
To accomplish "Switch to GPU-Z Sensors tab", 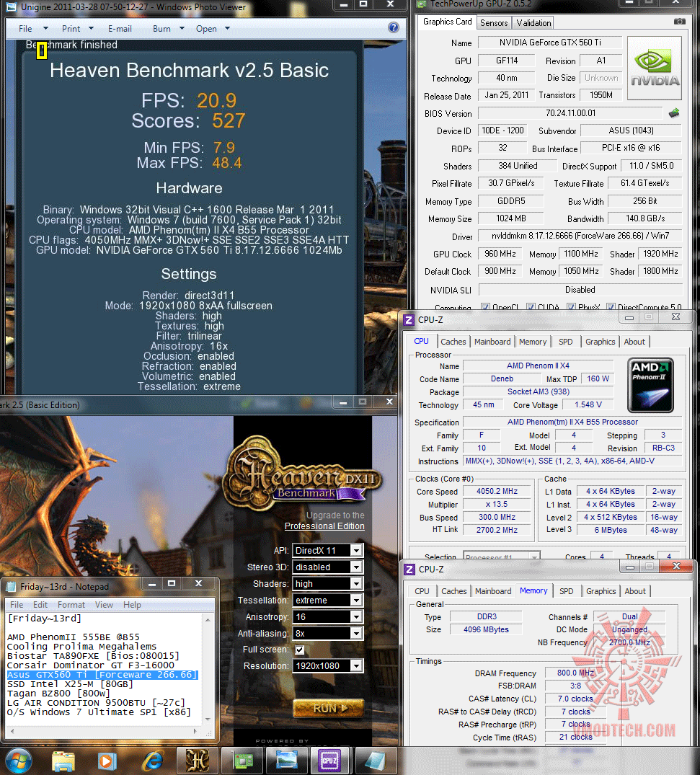I will [494, 23].
